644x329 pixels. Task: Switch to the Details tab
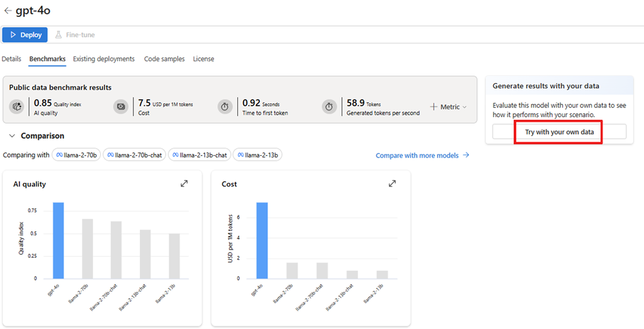(x=11, y=59)
